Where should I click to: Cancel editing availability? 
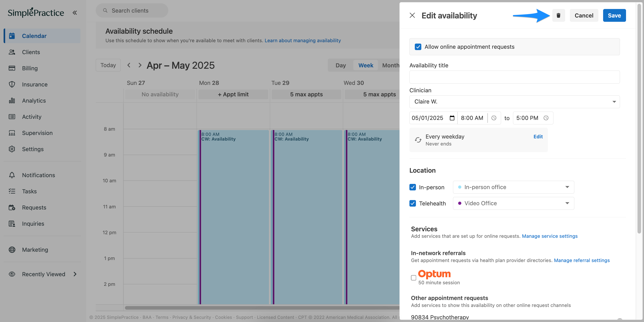[x=584, y=15]
